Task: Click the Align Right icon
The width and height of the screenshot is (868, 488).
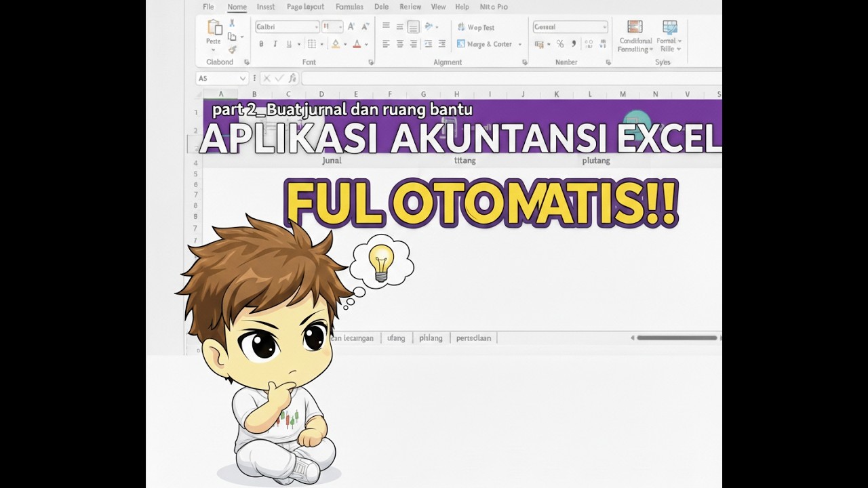Action: tap(413, 44)
